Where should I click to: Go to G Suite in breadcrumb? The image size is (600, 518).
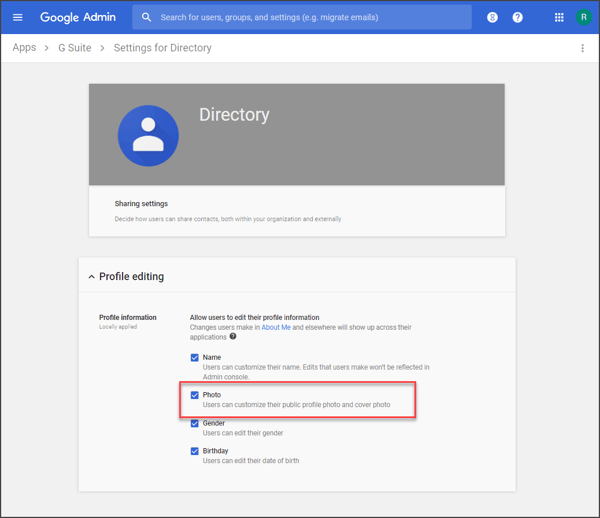[75, 48]
